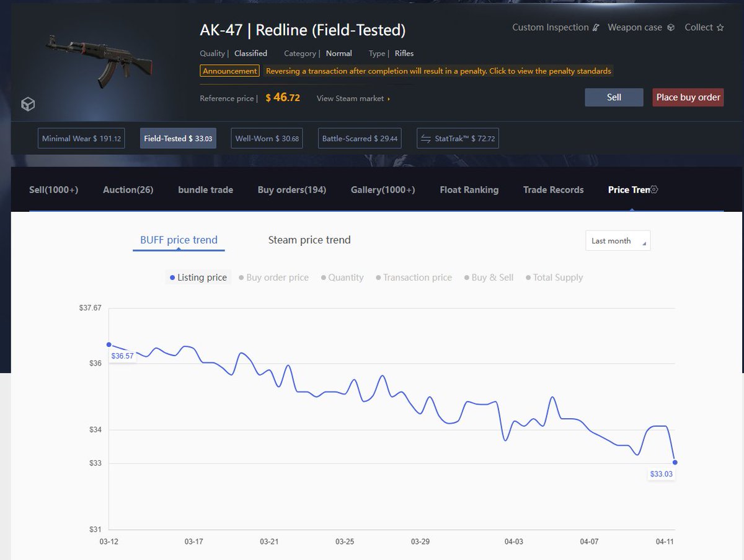Click the Collect label

coord(699,27)
